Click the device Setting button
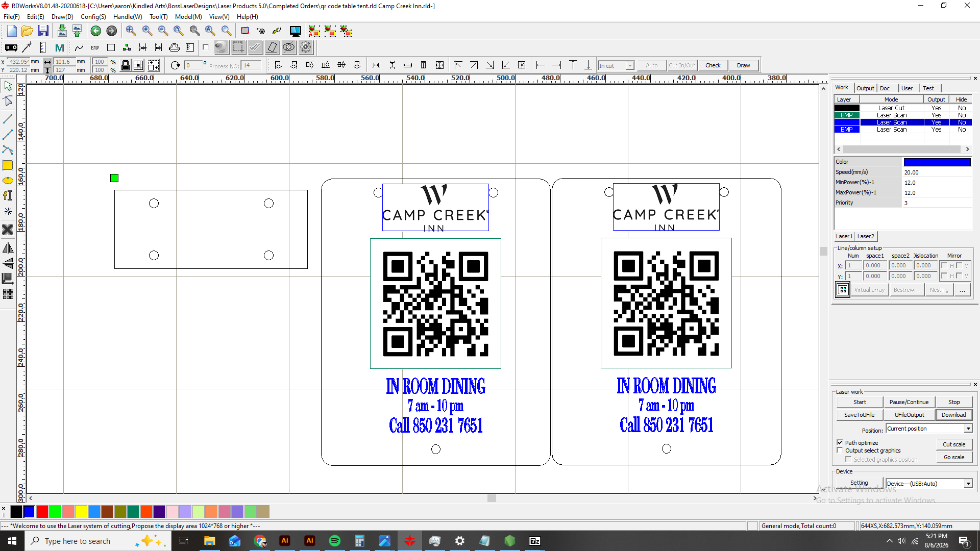 [x=859, y=483]
